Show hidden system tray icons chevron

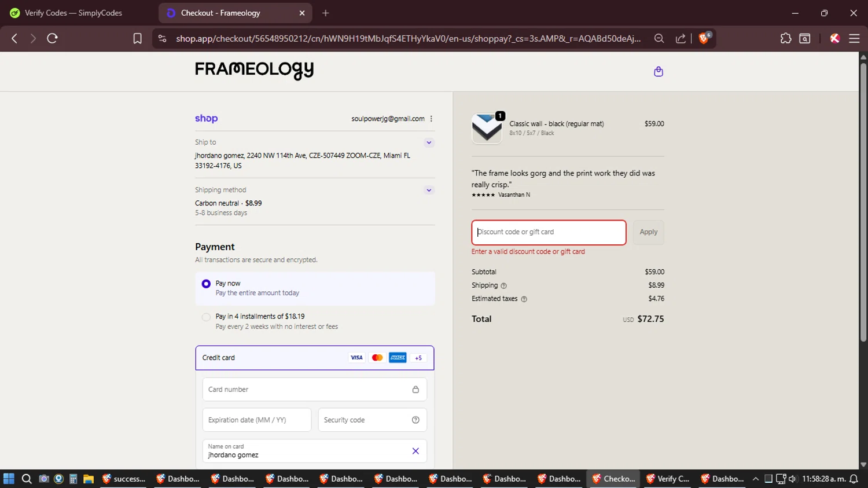[756, 479]
